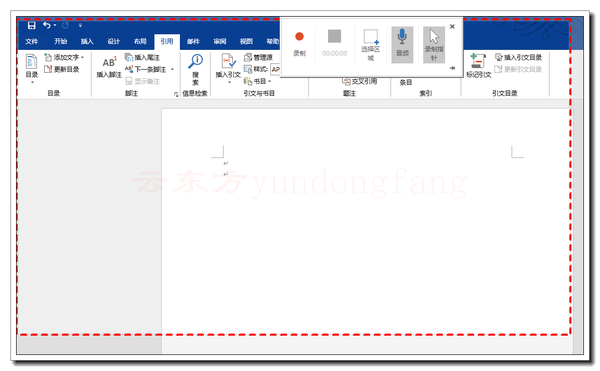
Task: Click 标记引文 (Mark Citation) icon
Action: pyautogui.click(x=478, y=66)
